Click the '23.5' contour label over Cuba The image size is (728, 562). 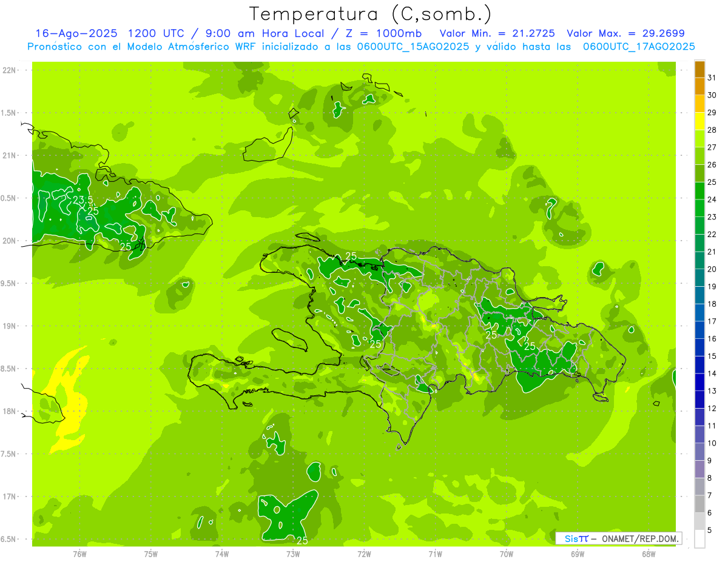pos(83,199)
